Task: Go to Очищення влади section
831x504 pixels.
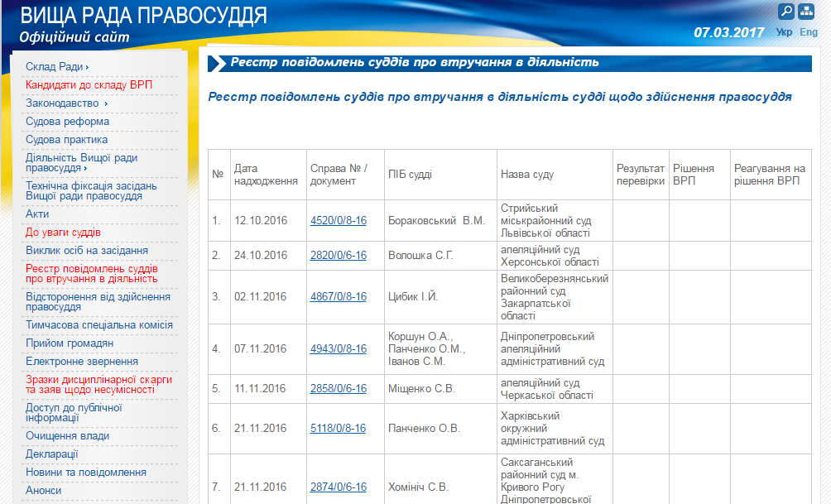Action: coord(67,436)
